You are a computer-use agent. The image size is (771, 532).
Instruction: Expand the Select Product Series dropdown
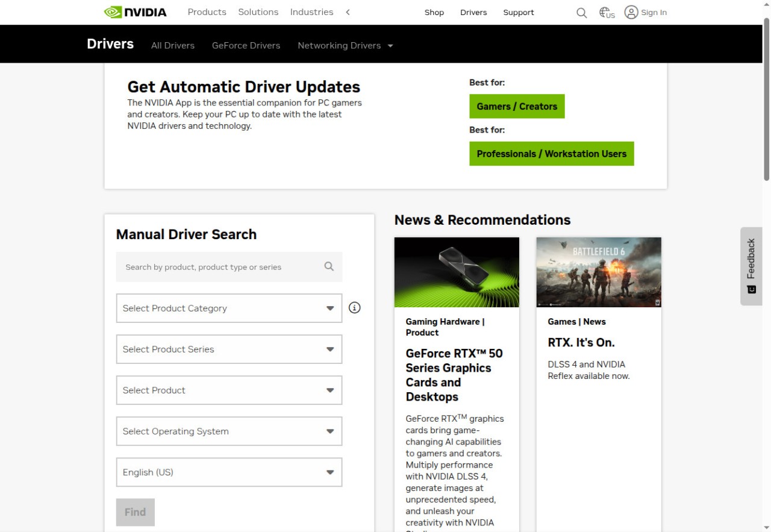click(229, 349)
